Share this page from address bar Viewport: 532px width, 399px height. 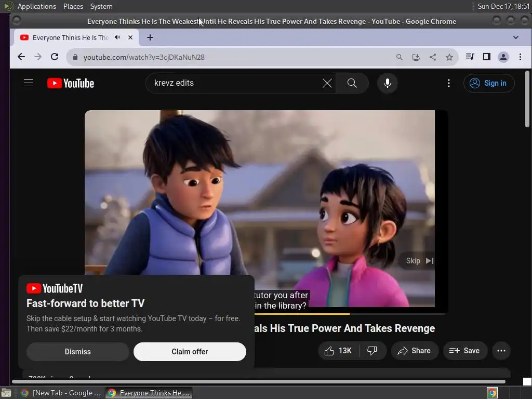pyautogui.click(x=433, y=57)
